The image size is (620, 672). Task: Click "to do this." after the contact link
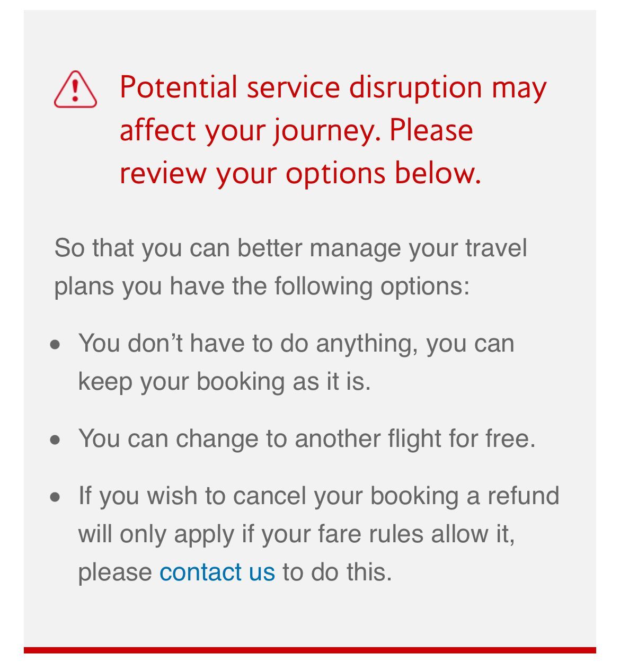(337, 572)
